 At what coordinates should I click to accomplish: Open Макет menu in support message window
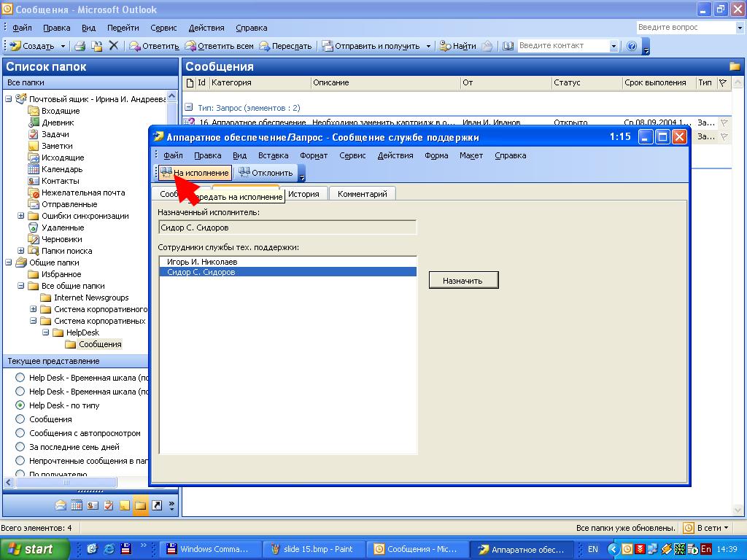point(471,155)
